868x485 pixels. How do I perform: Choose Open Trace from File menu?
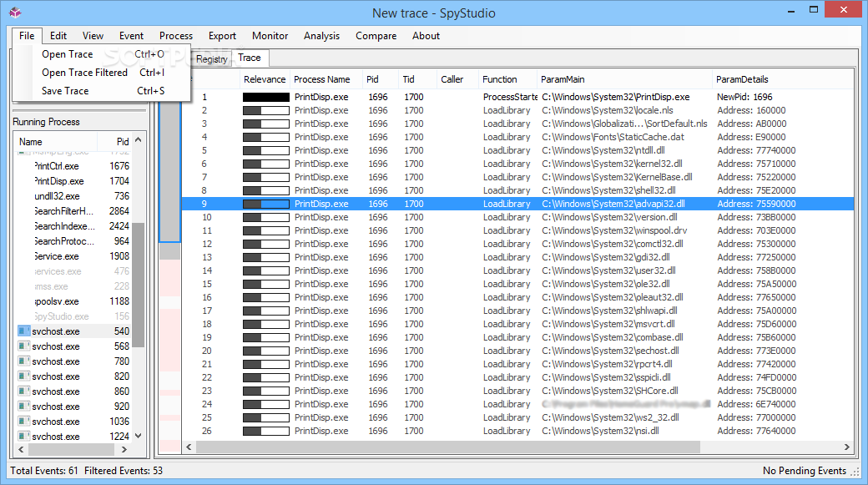coord(103,54)
